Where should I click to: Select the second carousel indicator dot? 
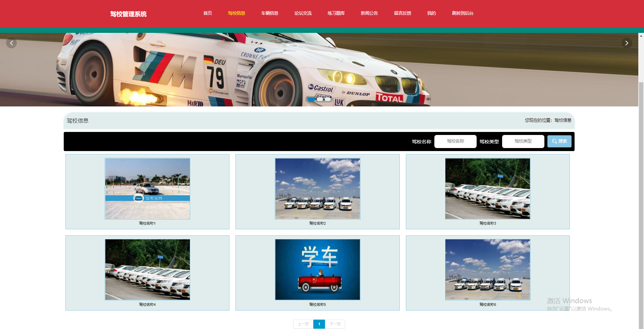coord(320,99)
